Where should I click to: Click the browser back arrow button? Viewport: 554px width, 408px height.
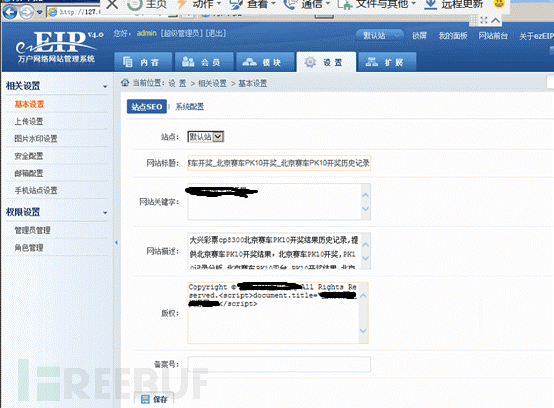point(10,12)
